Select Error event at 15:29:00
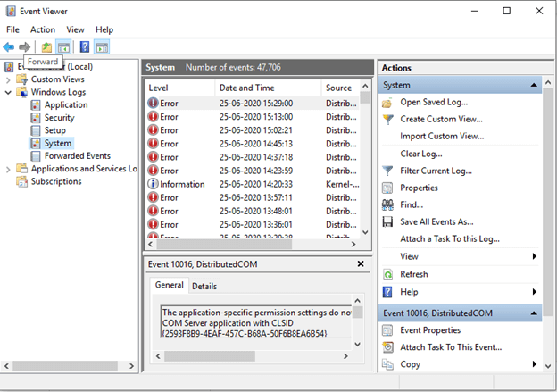The height and width of the screenshot is (392, 557). [x=253, y=104]
